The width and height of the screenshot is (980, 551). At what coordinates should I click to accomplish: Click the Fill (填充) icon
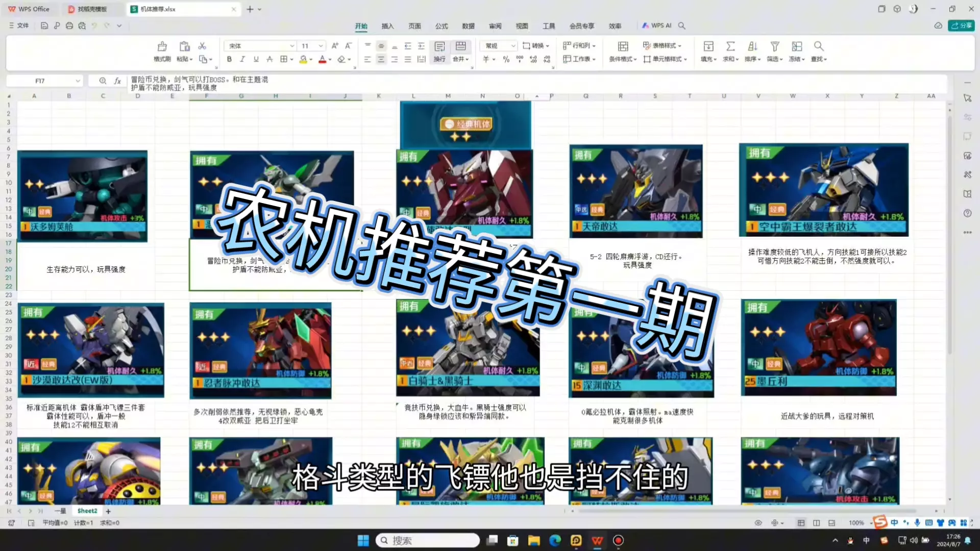[708, 46]
